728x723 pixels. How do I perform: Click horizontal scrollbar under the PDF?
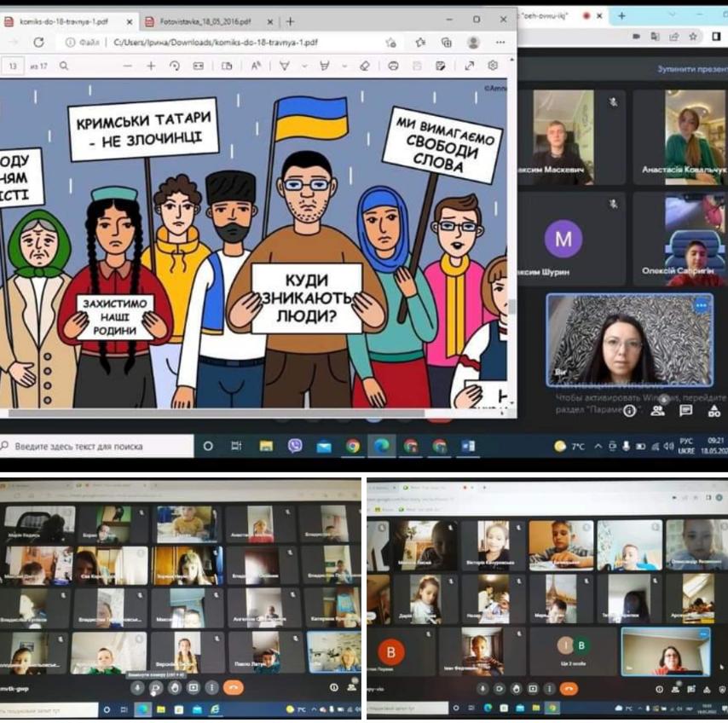click(x=217, y=413)
